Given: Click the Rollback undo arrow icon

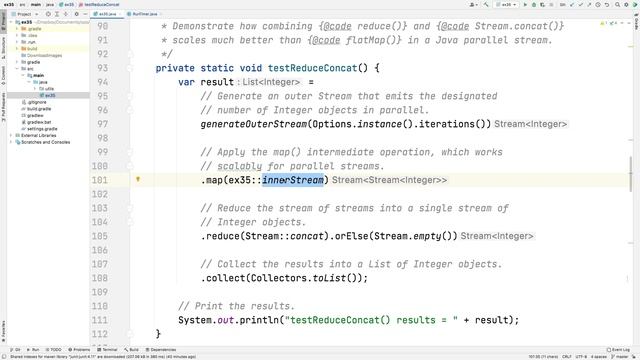Looking at the screenshot, I should pos(607,4).
